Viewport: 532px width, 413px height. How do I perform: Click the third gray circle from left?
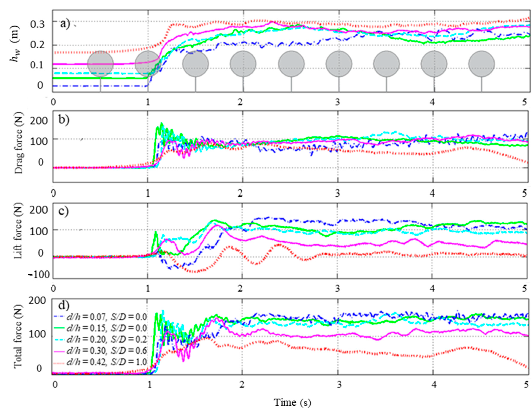[x=195, y=64]
